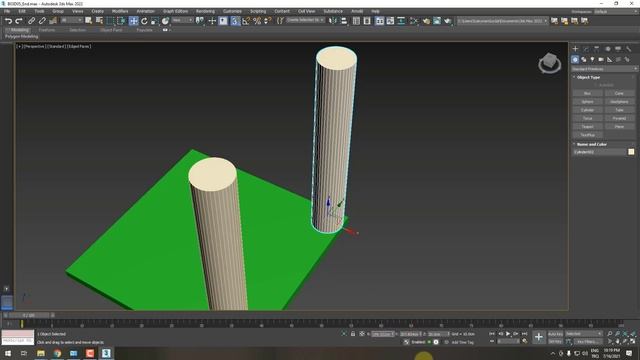Activate the Select and Scale tool
Image resolution: width=640 pixels, height=360 pixels.
(155, 20)
